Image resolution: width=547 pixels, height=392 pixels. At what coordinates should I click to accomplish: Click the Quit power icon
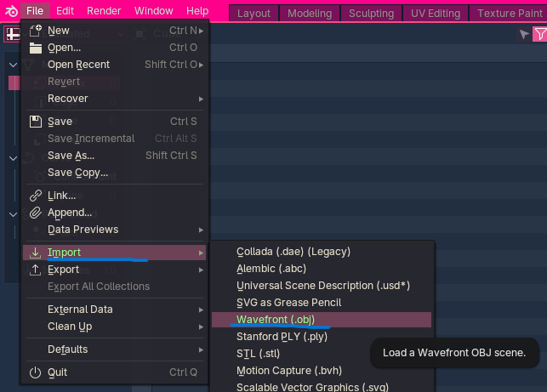click(x=36, y=372)
